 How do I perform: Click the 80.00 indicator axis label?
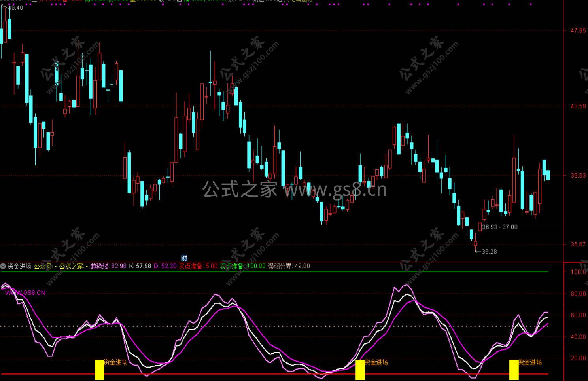click(578, 294)
